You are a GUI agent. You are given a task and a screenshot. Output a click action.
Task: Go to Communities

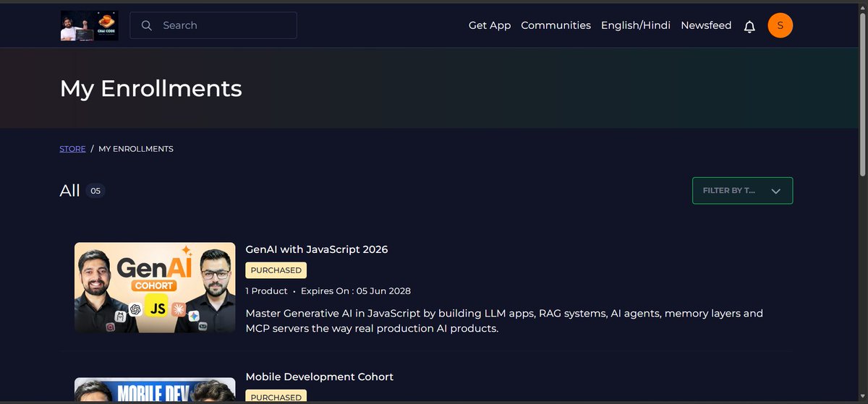556,25
